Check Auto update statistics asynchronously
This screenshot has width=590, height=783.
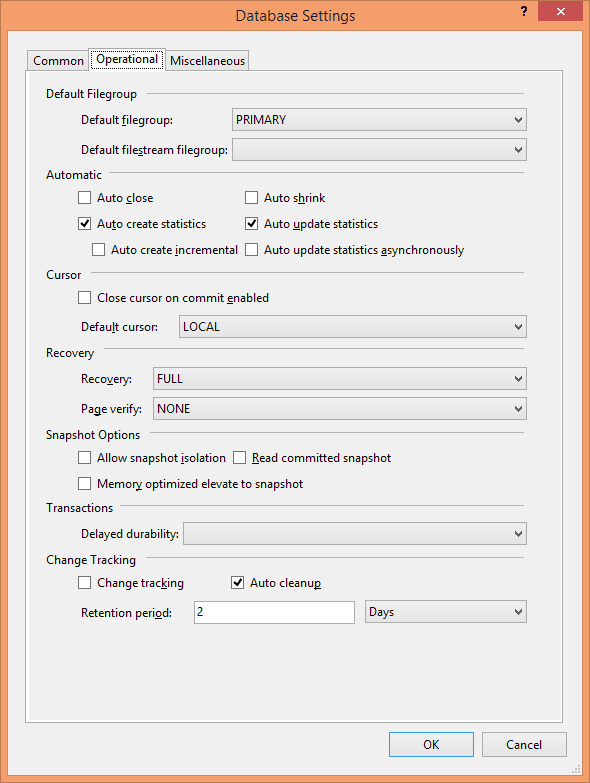tap(251, 250)
